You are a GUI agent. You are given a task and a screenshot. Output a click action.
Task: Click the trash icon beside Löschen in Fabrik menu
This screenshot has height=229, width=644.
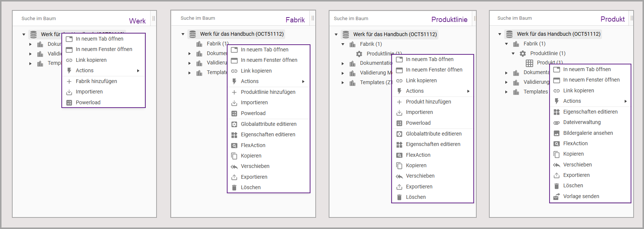234,188
